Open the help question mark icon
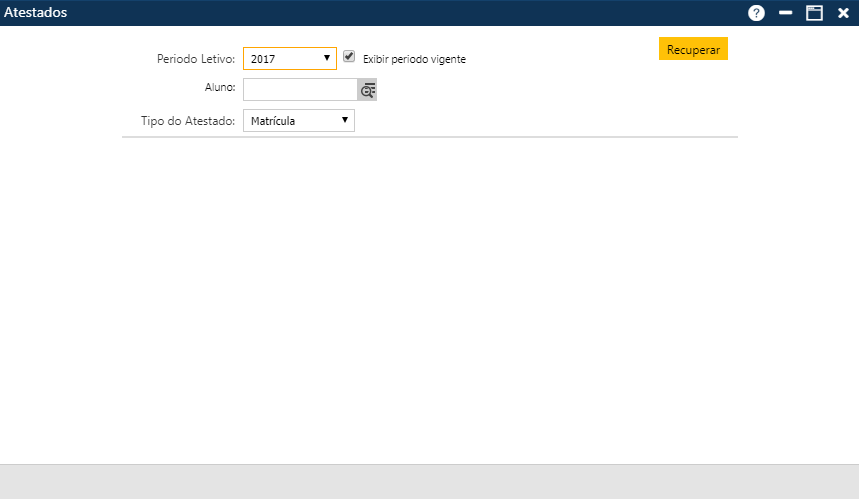The height and width of the screenshot is (499, 859). point(756,13)
